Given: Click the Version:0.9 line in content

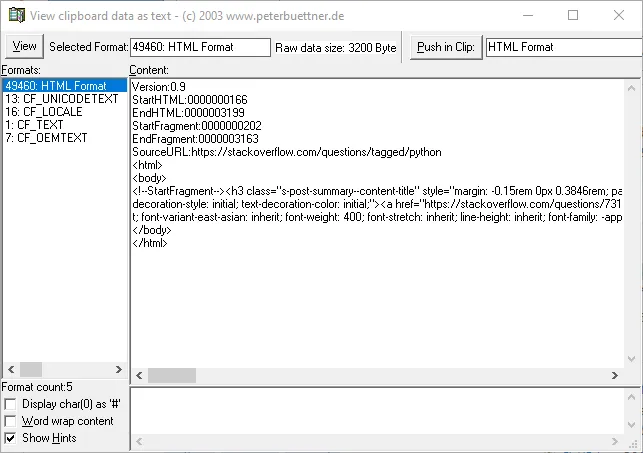Looking at the screenshot, I should coord(159,87).
